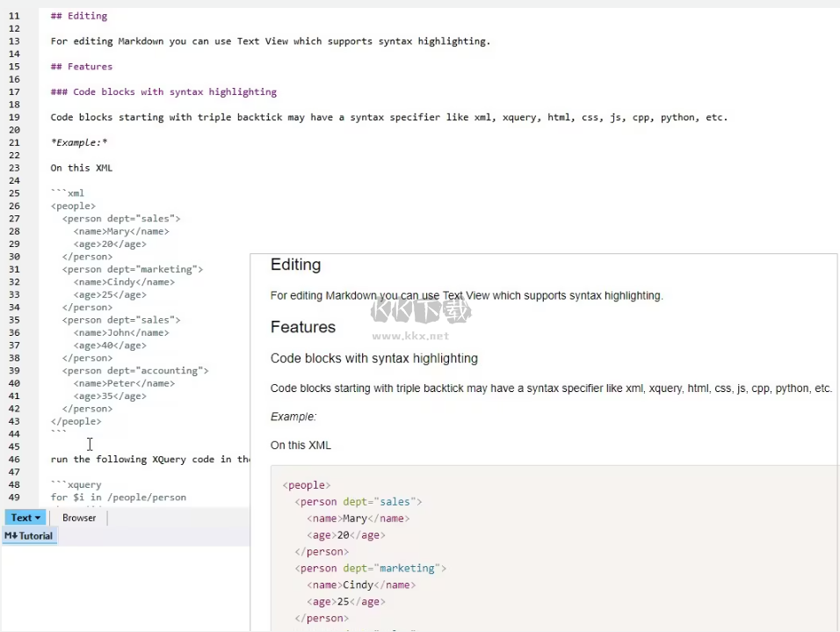Click the '## Features' line in the editor
The image size is (840, 632).
tap(82, 67)
